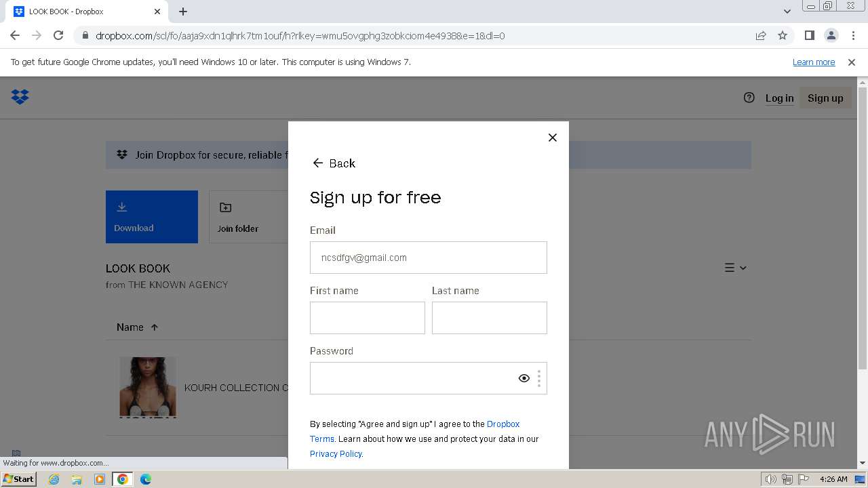This screenshot has width=868, height=488.
Task: Open the KOURH COLLECTION thumbnail
Action: point(148,387)
